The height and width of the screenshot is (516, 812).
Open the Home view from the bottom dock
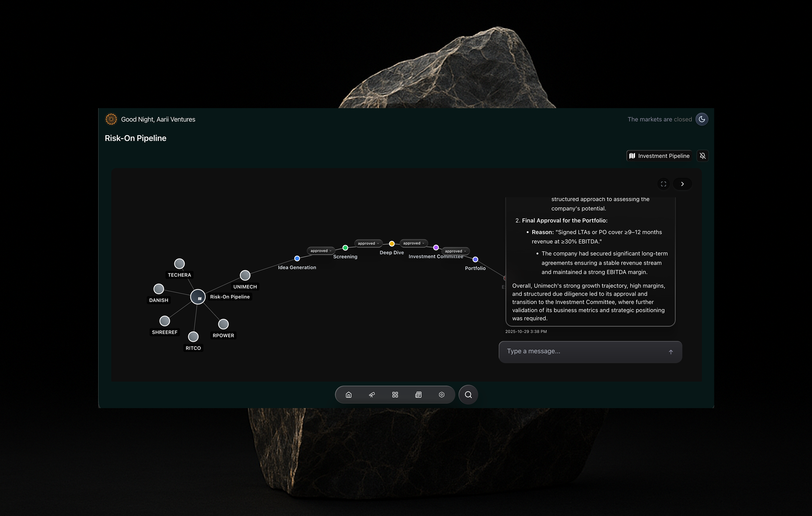(x=348, y=394)
